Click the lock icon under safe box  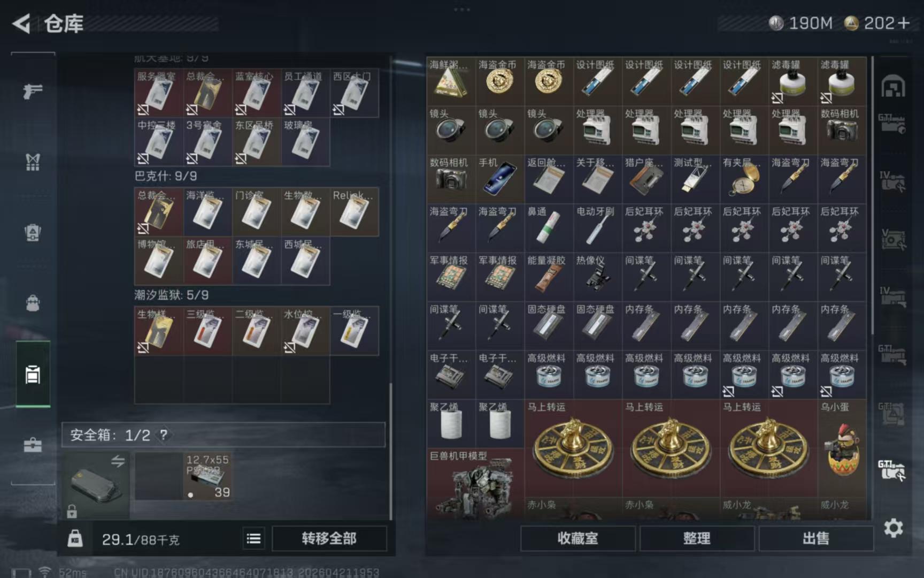pos(72,512)
